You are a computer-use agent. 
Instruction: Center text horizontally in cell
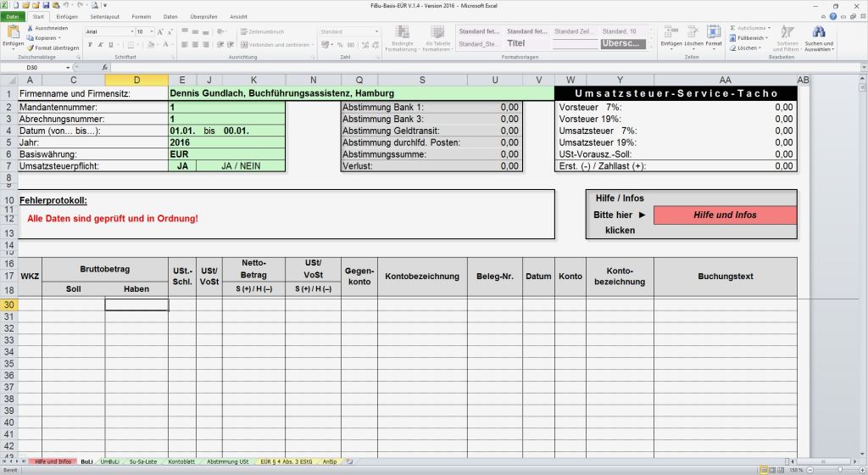pyautogui.click(x=196, y=45)
